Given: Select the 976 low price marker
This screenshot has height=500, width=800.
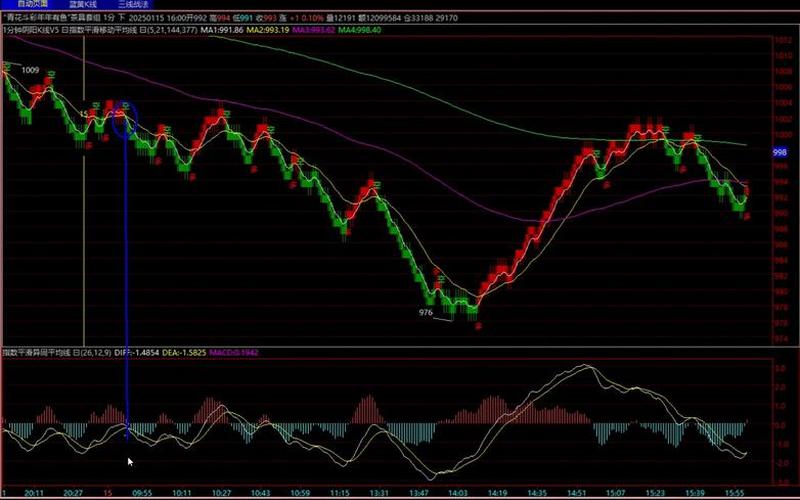Looking at the screenshot, I should [425, 313].
